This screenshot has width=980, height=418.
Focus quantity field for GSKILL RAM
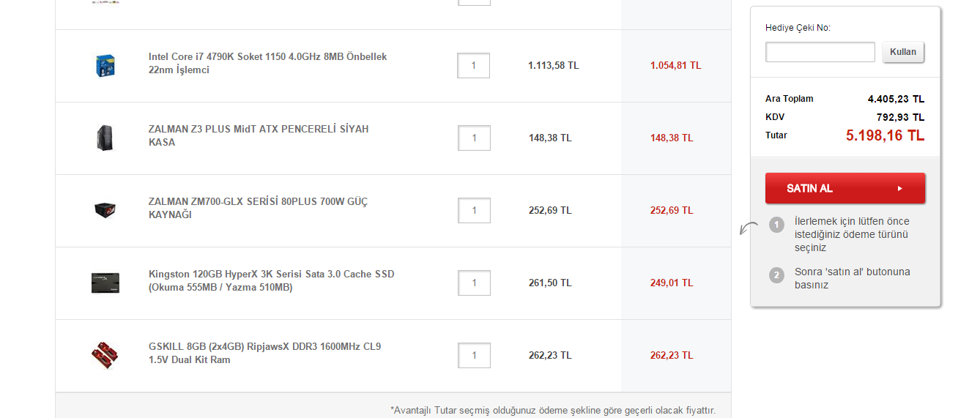tap(474, 355)
